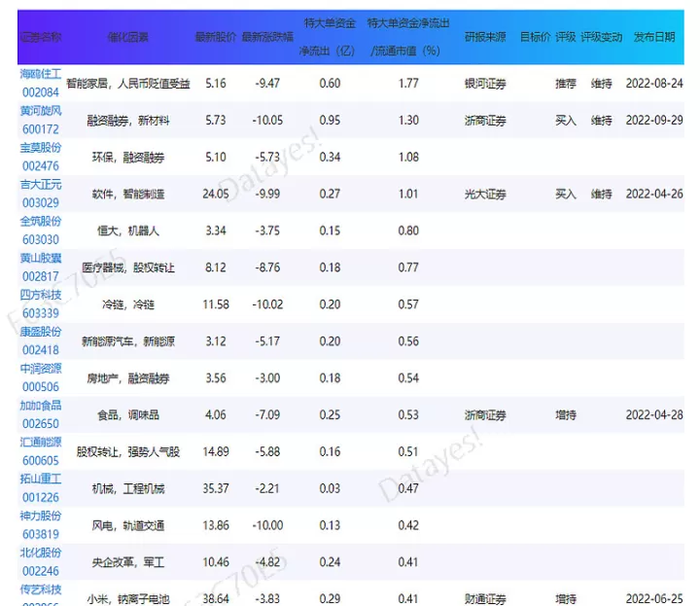Viewport: 700px width, 606px height.
Task: Open stock link 四方科技 603339
Action: point(41,304)
